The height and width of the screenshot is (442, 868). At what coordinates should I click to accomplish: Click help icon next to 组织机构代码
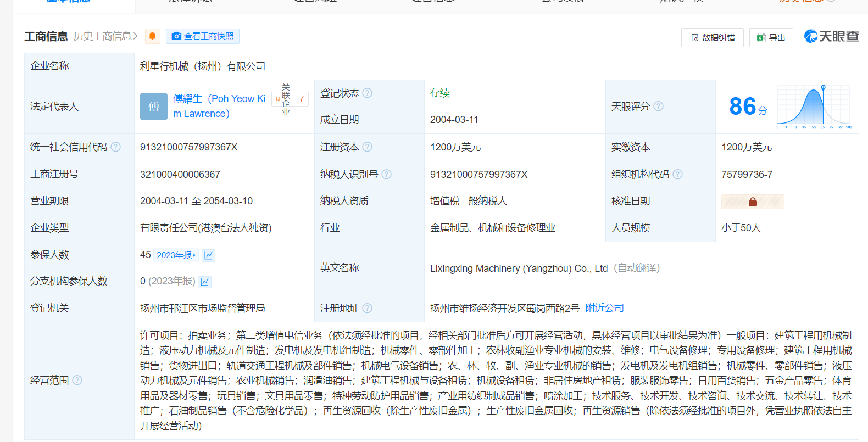678,174
